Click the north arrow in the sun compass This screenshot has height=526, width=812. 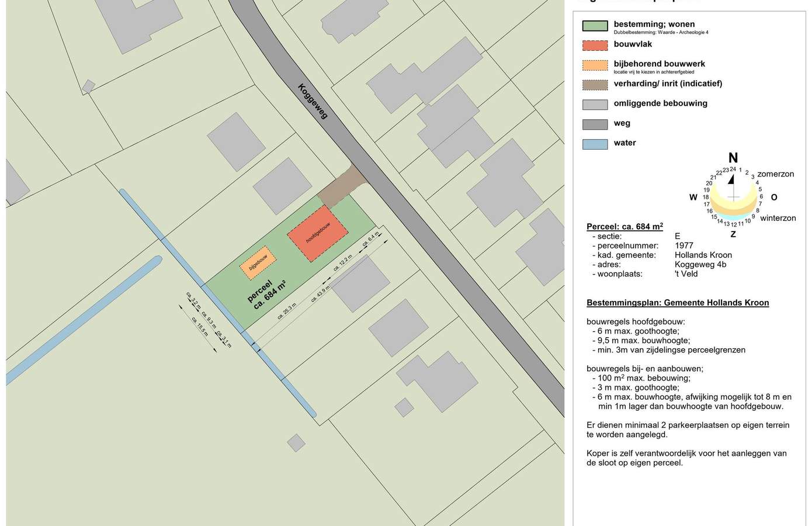point(731,179)
